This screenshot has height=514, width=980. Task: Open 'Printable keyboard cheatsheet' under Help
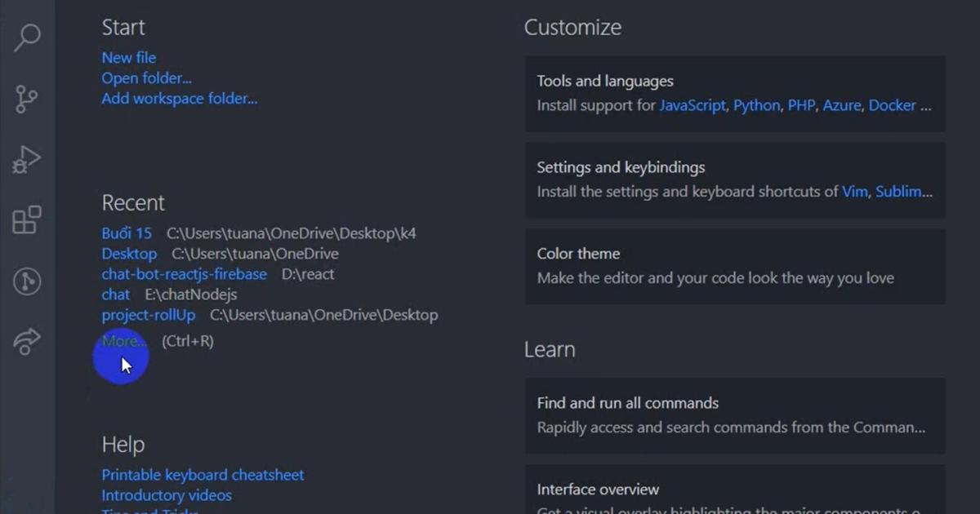coord(203,474)
